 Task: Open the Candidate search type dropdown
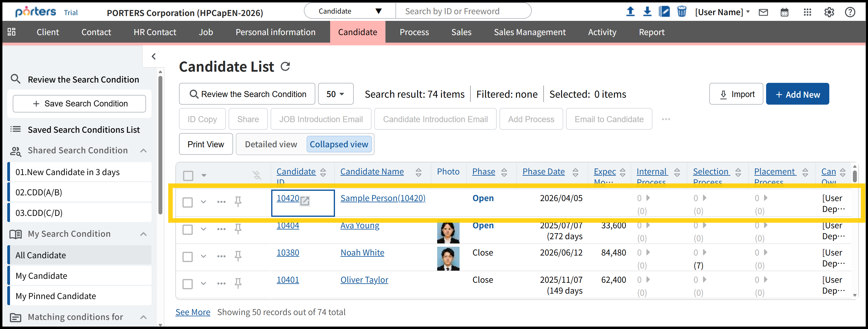coord(349,11)
